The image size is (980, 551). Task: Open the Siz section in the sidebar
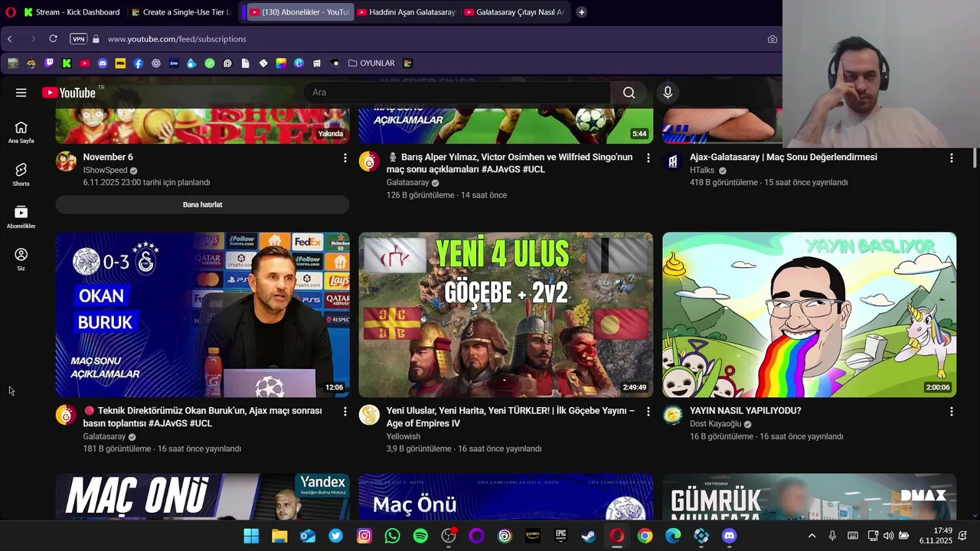[21, 259]
